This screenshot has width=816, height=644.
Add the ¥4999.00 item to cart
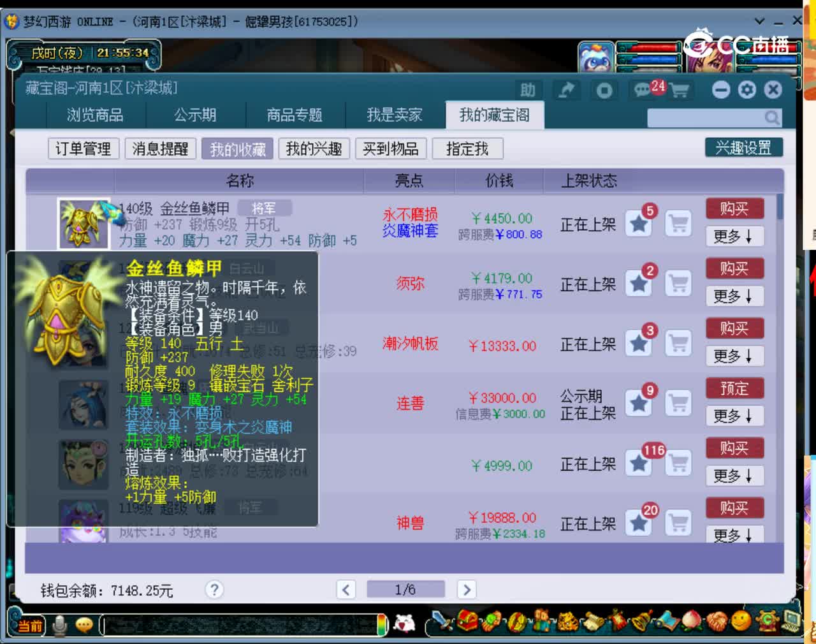pyautogui.click(x=679, y=464)
